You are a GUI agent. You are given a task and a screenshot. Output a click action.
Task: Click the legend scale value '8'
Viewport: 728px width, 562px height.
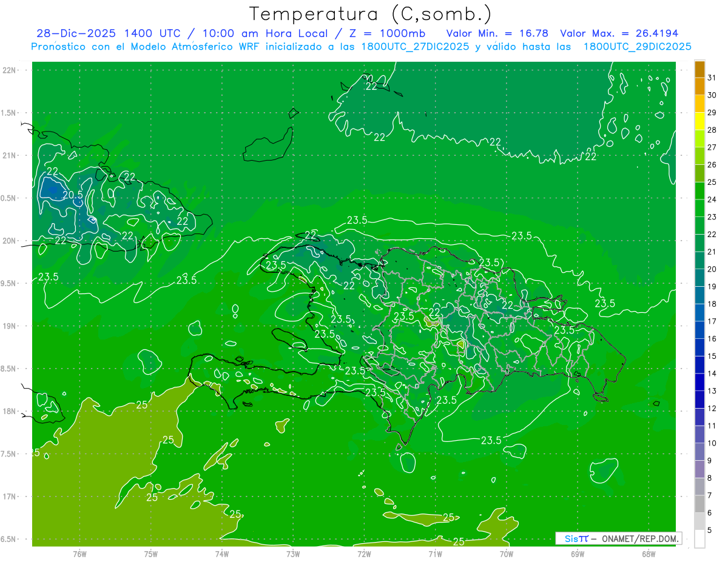pyautogui.click(x=710, y=478)
